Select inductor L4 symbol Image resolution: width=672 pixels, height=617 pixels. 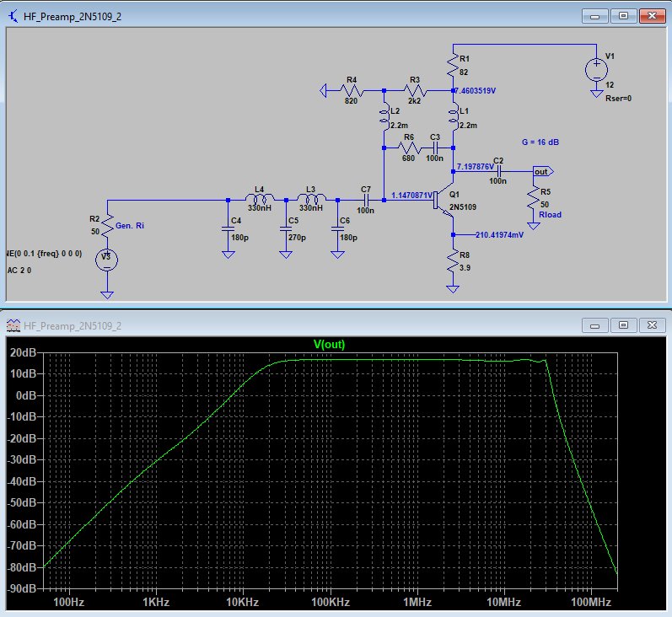(x=260, y=199)
